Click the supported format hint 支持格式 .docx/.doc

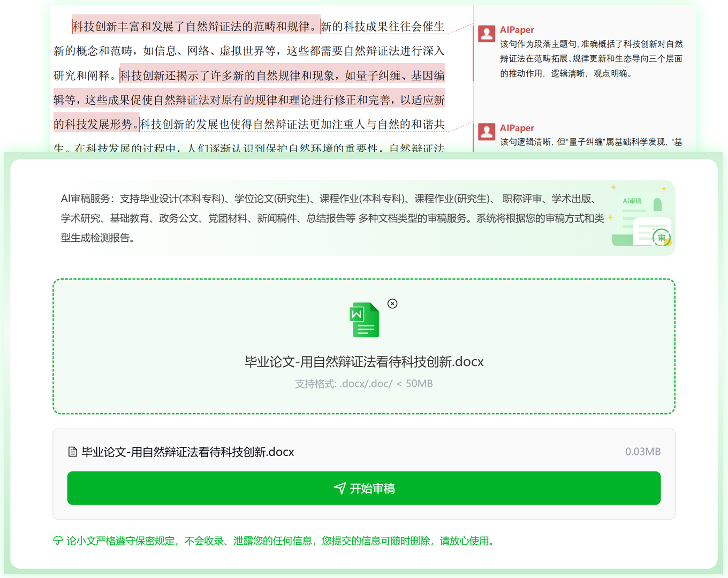[x=364, y=384]
